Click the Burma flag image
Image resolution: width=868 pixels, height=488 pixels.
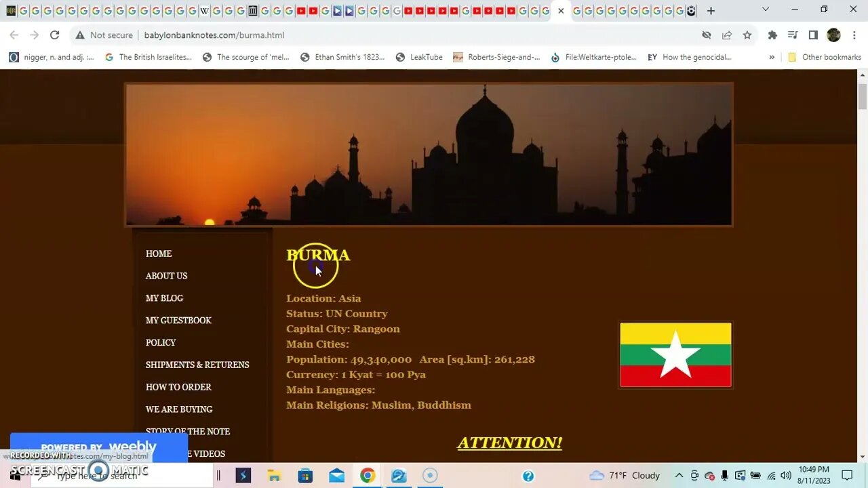pyautogui.click(x=676, y=355)
